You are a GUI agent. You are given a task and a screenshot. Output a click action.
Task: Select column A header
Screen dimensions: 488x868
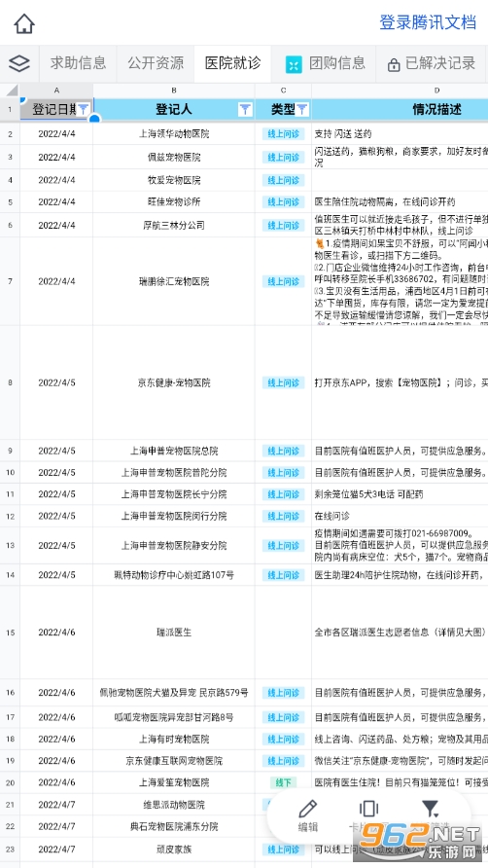pos(56,90)
